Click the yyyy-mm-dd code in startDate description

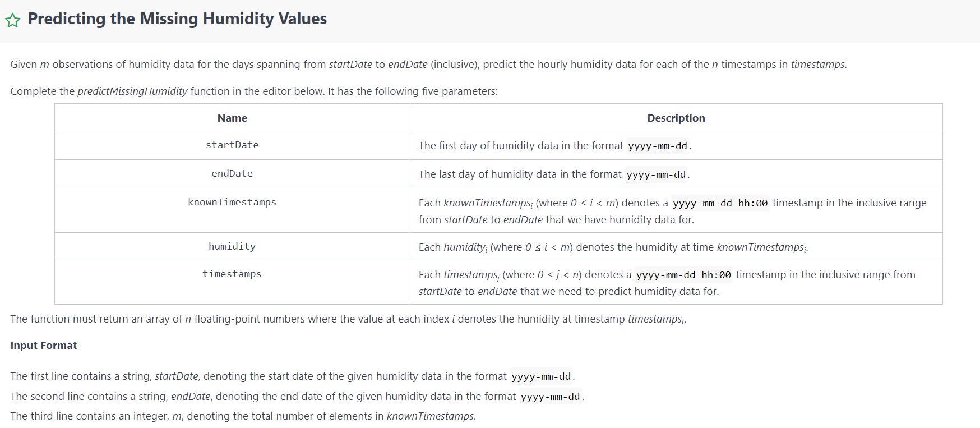pos(657,146)
